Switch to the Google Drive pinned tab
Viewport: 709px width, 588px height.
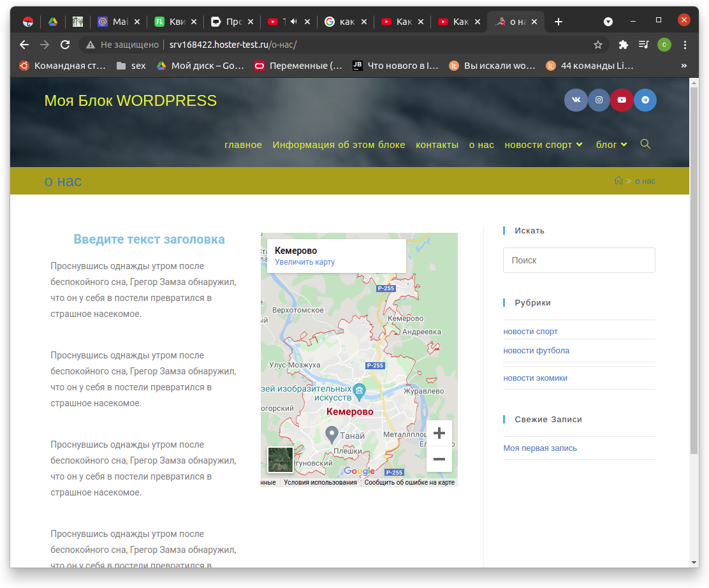tap(53, 22)
